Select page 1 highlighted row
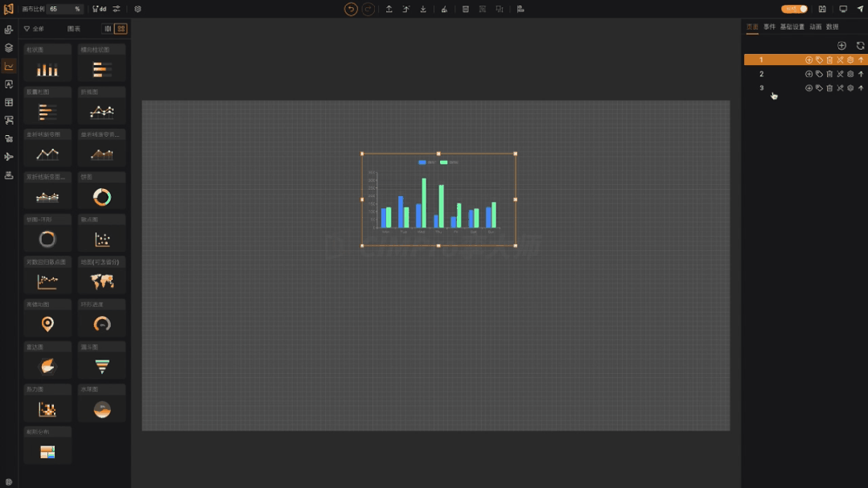Viewport: 868px width, 488px height. click(x=805, y=59)
